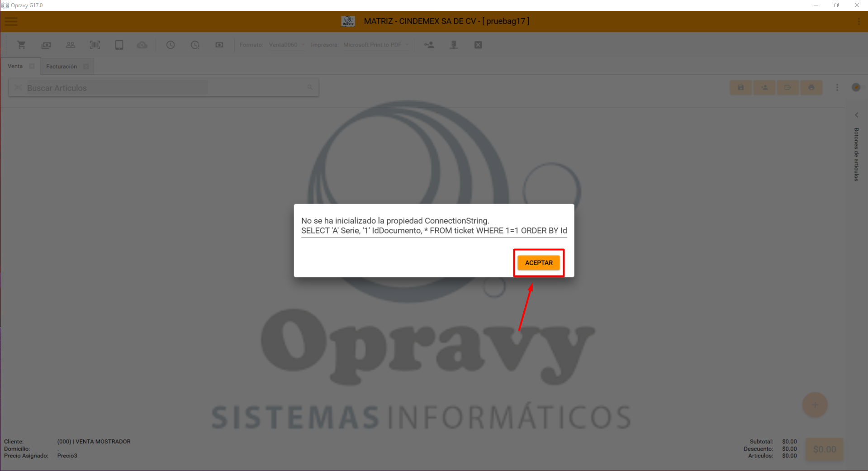Screen dimensions: 868x471
Task: Switch to the Facturación tab
Action: pos(62,67)
